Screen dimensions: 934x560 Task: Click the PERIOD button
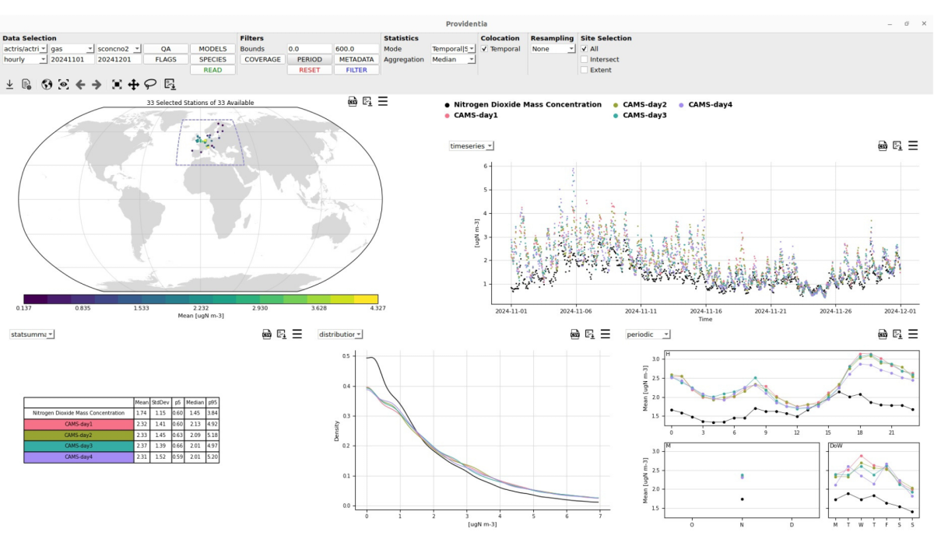point(309,59)
